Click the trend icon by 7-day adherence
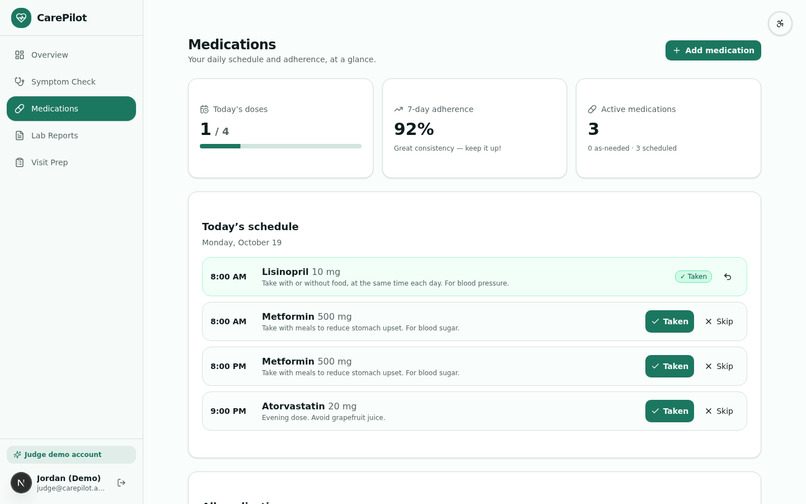Image resolution: width=806 pixels, height=504 pixels. (x=398, y=109)
